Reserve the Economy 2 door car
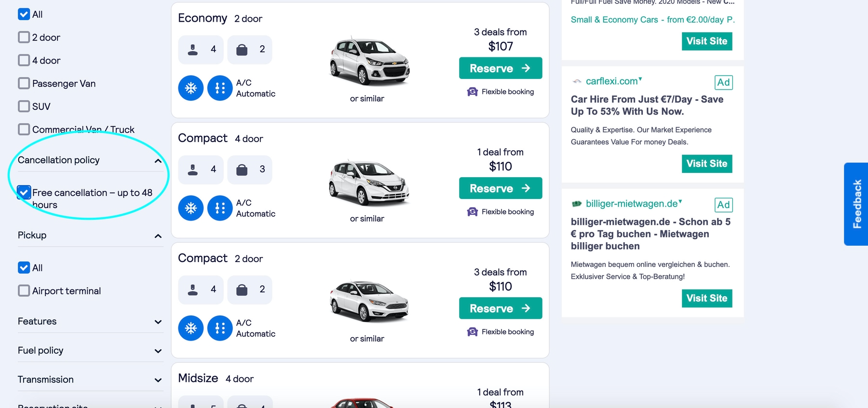 [500, 68]
